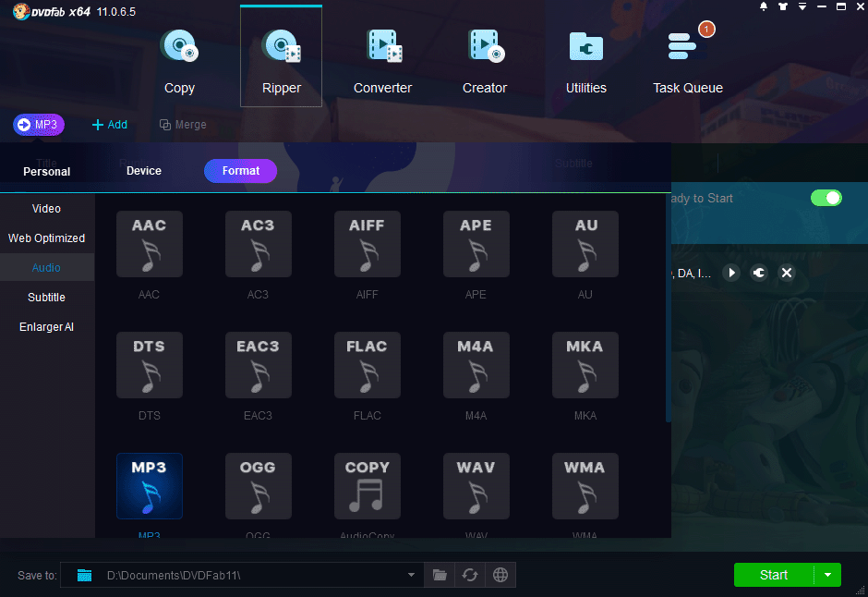Switch to the Personal tab
The height and width of the screenshot is (597, 868).
tap(46, 171)
